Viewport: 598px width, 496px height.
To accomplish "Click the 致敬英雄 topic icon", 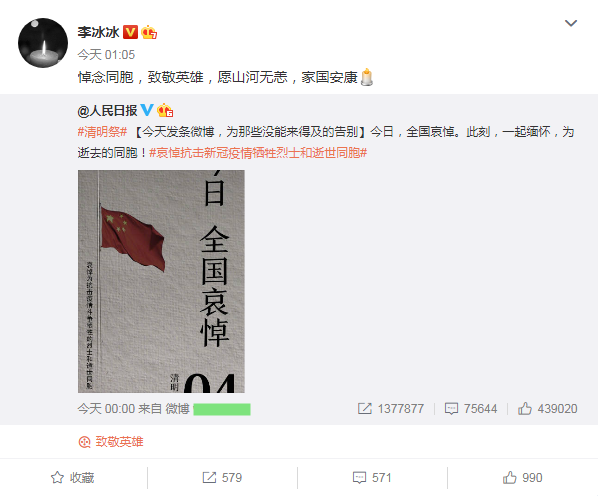I will click(84, 442).
